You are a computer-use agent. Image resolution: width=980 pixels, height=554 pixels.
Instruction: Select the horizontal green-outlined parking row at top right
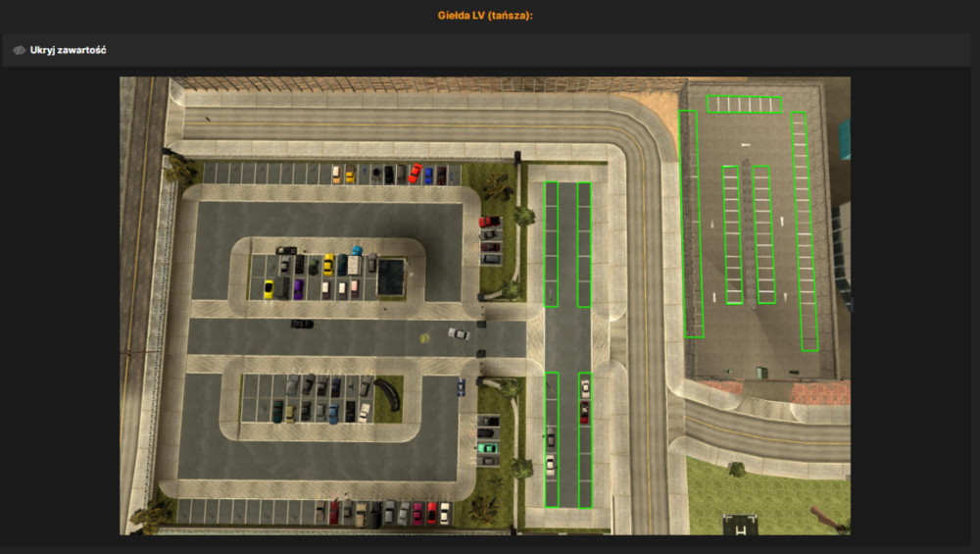coord(744,104)
